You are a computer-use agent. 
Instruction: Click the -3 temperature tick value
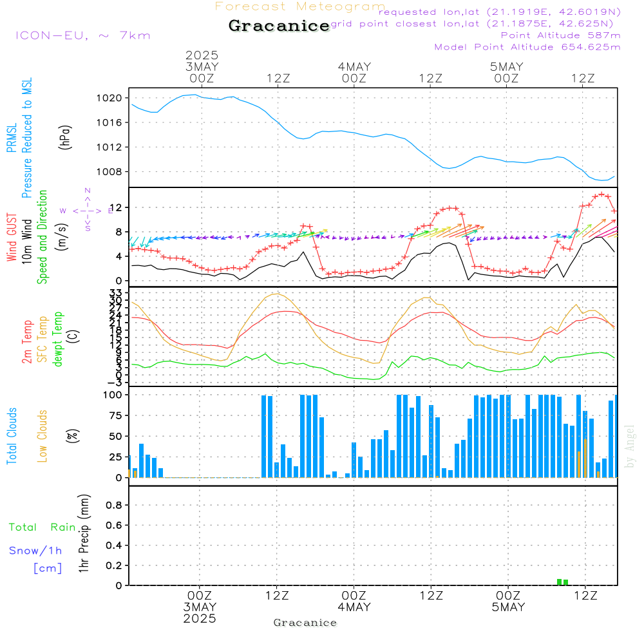click(x=115, y=383)
